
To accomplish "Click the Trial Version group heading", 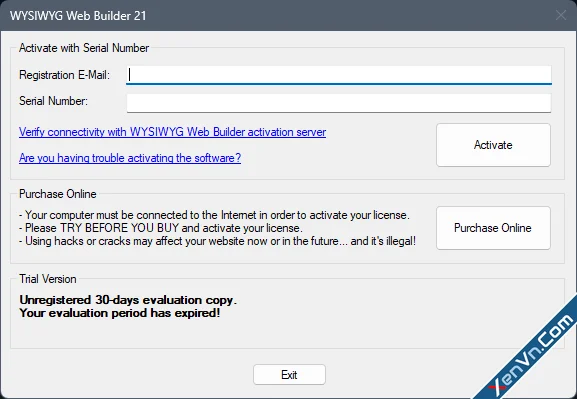I will tap(48, 279).
